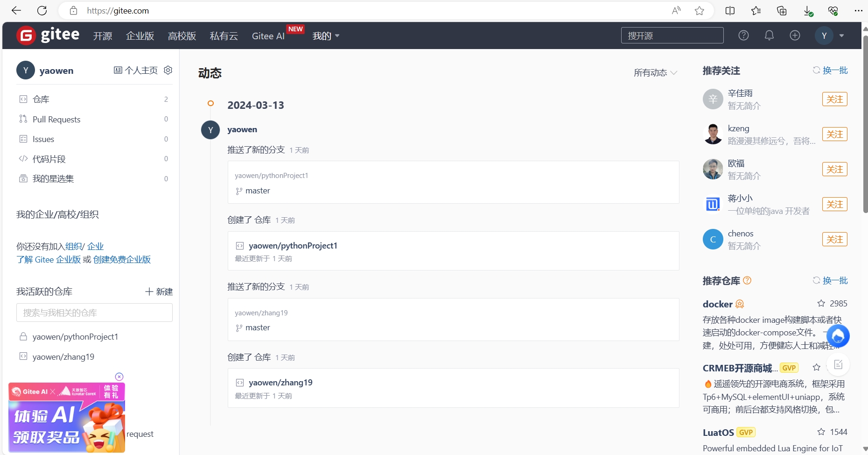Follow user chenos
868x455 pixels.
pyautogui.click(x=834, y=239)
